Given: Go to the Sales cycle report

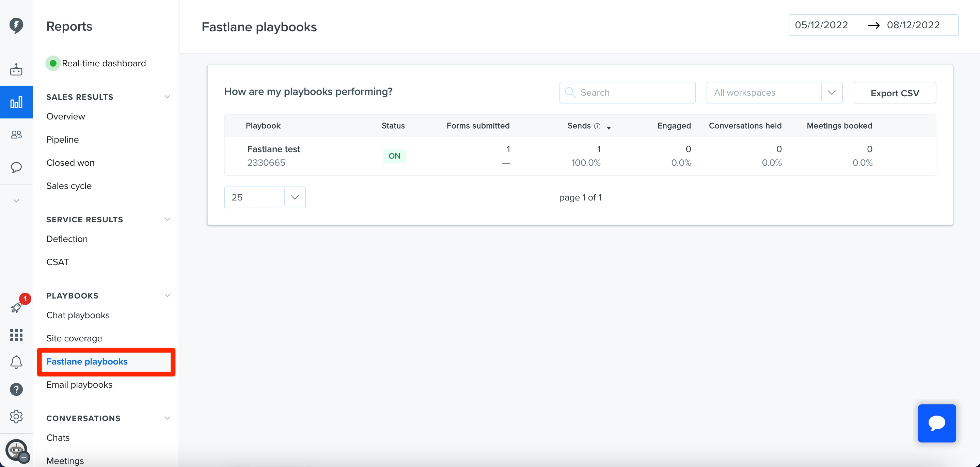Looking at the screenshot, I should (x=69, y=186).
